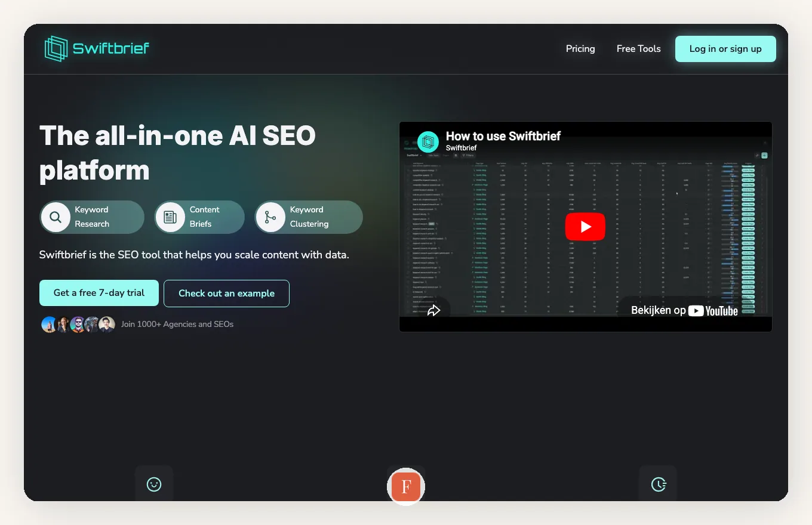Start the free 7-day trial
This screenshot has width=812, height=525.
[x=99, y=293]
